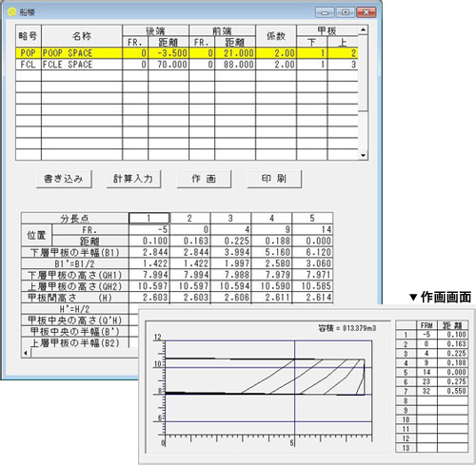Click the left arrow of the lower table horizontal scrollbar

[x=26, y=353]
